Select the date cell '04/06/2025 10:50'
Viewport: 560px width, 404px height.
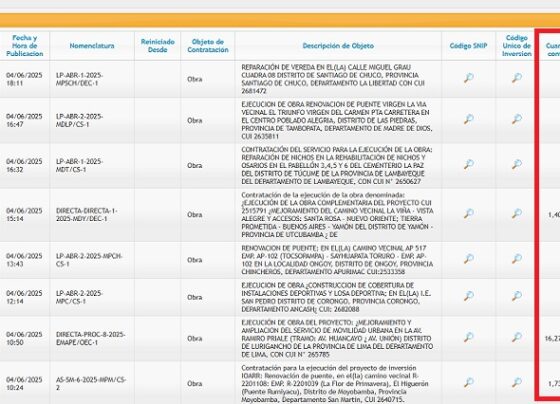click(24, 338)
